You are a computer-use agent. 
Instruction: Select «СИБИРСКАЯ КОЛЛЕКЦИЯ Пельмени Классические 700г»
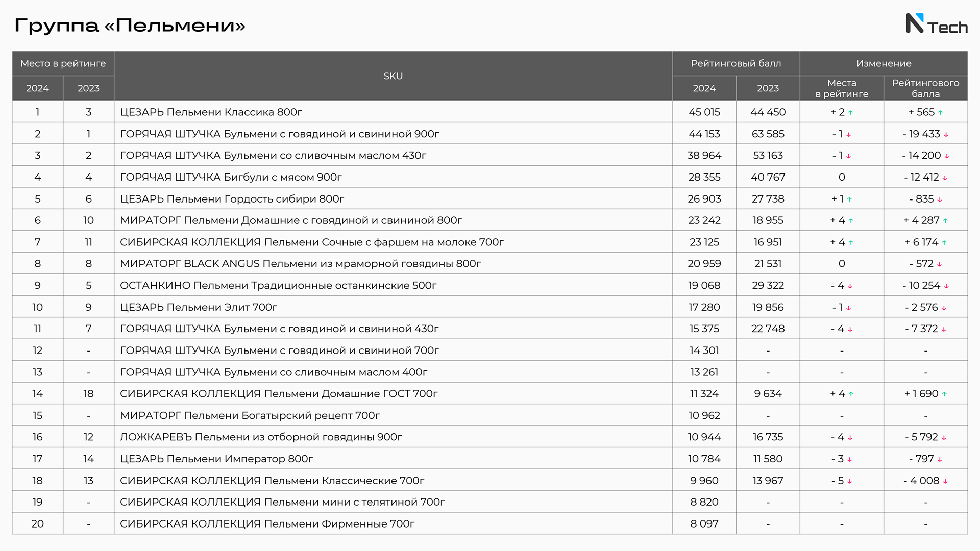272,481
